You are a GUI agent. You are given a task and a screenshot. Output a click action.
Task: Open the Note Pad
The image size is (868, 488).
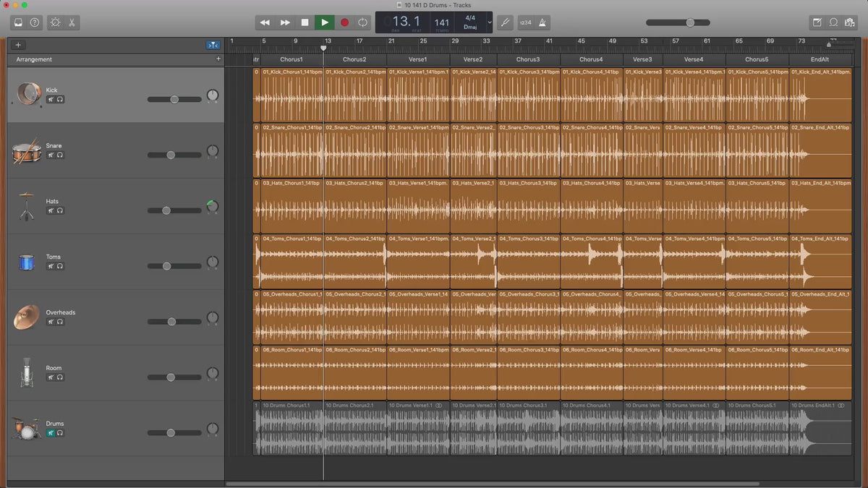click(x=817, y=22)
